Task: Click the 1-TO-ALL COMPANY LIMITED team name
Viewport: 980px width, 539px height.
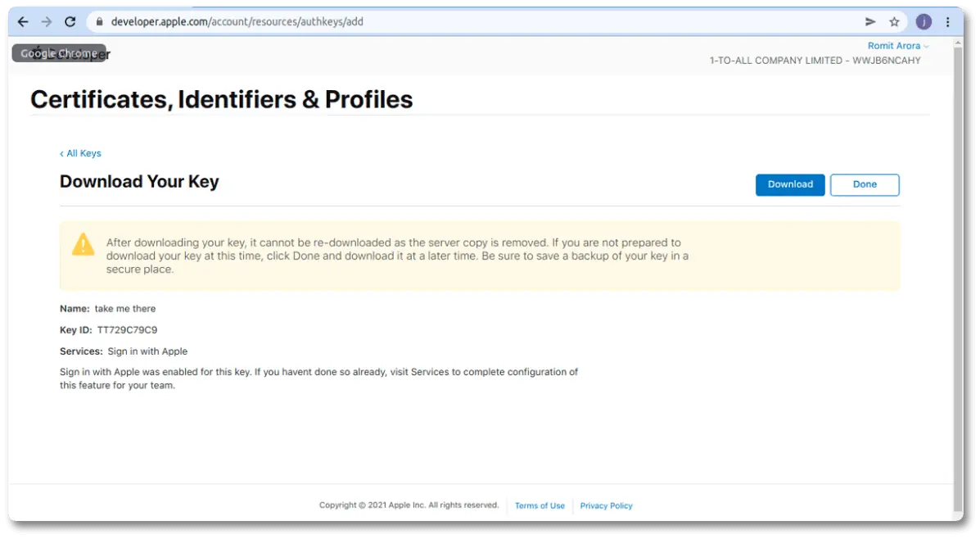Action: point(815,61)
